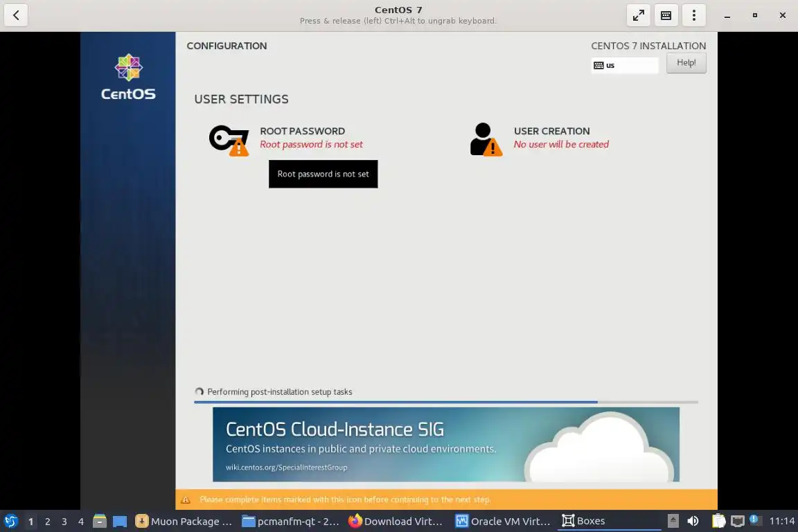Screen dimensions: 798x532
Task: Click the CENTOS 7 INSTALLATION label
Action: pyautogui.click(x=648, y=46)
